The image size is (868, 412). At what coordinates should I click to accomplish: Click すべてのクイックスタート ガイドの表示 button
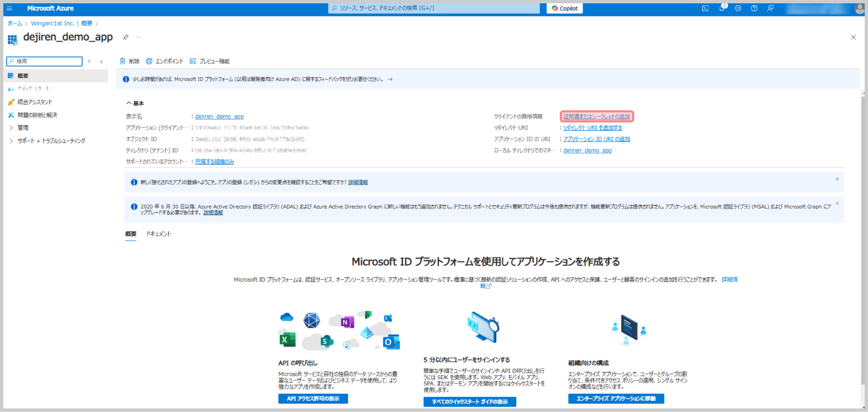(x=470, y=401)
